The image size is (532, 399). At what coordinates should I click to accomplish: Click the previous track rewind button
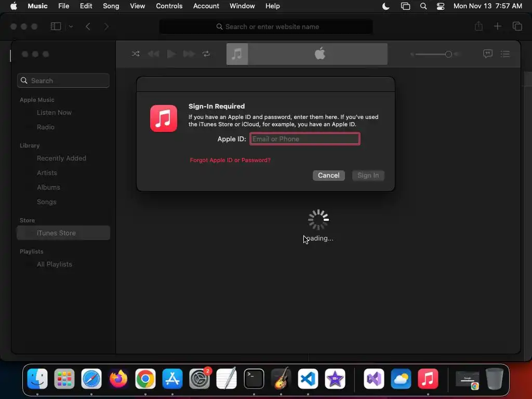coord(153,54)
